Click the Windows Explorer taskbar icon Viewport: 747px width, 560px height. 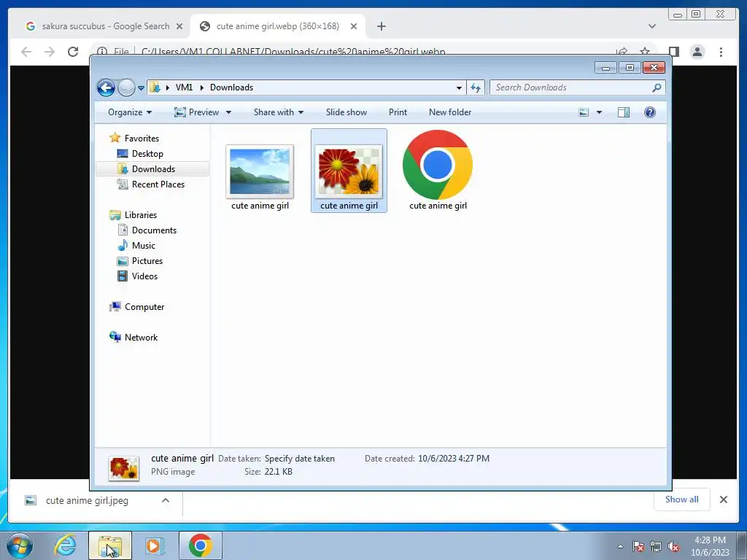110,545
